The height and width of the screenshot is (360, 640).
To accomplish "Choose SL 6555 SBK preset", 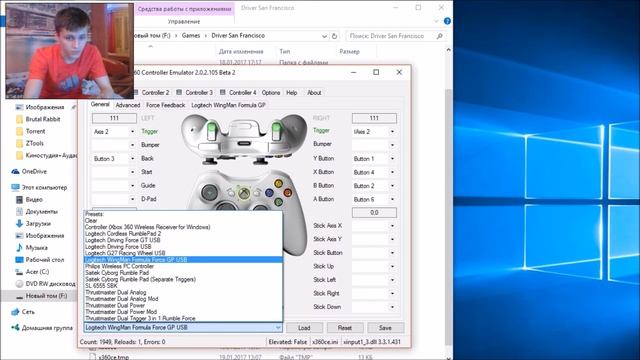I will click(x=183, y=286).
